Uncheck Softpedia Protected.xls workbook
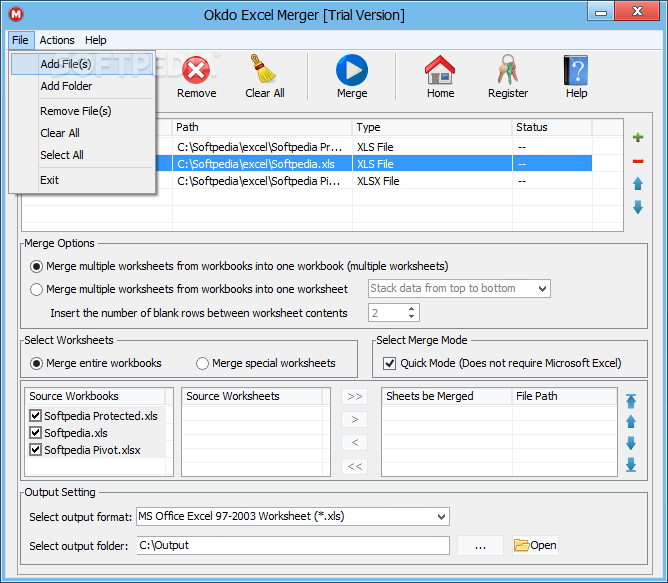The height and width of the screenshot is (583, 668). point(35,416)
